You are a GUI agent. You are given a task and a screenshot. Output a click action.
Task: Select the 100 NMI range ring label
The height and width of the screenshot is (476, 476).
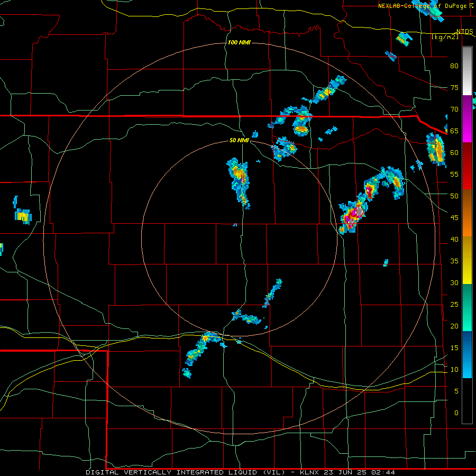pos(239,42)
